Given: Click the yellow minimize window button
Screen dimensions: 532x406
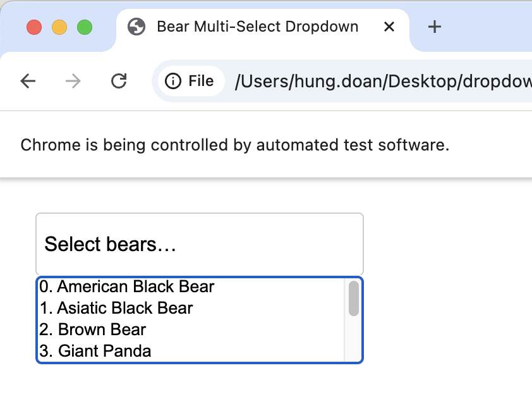Looking at the screenshot, I should click(59, 27).
